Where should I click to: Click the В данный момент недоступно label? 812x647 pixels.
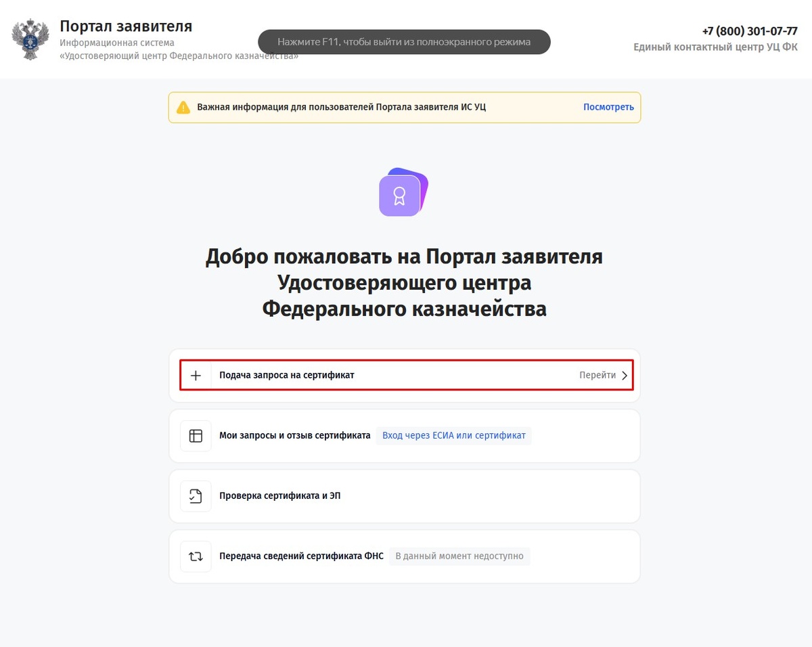point(459,556)
